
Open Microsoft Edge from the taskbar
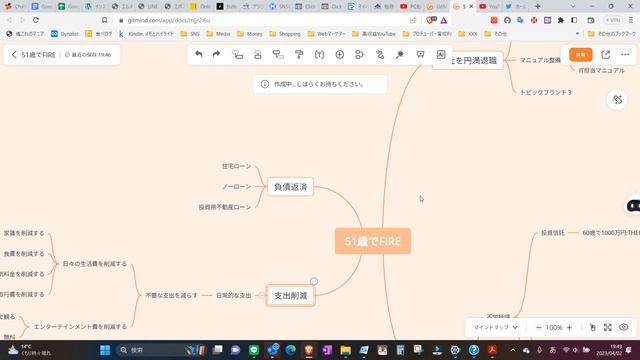point(290,350)
